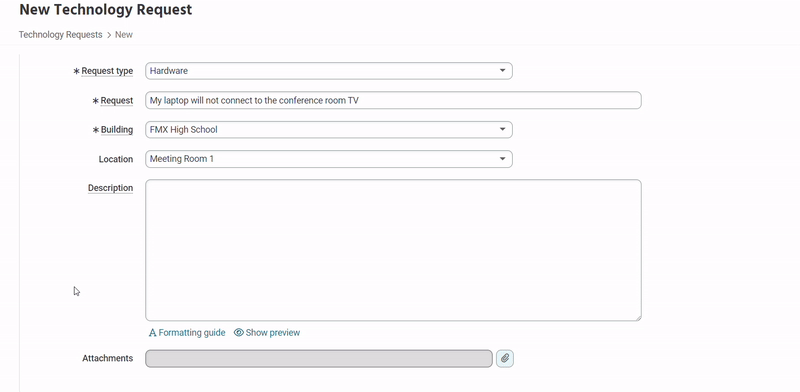Expand the Building dropdown arrow

(502, 130)
